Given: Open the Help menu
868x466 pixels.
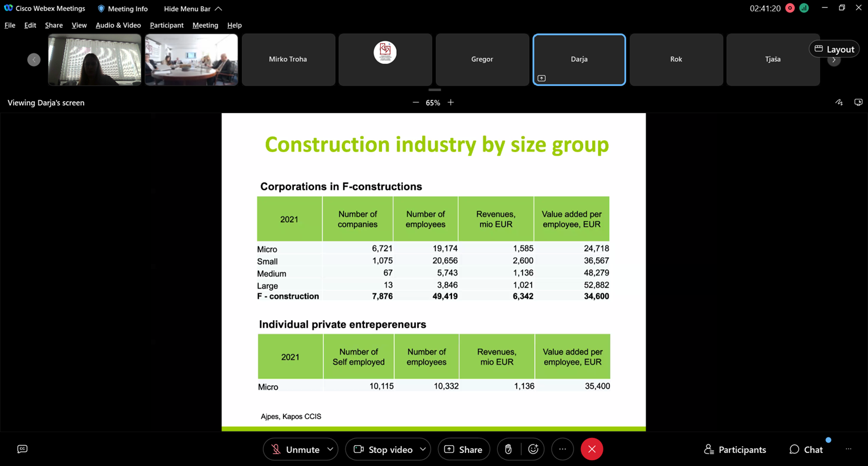Looking at the screenshot, I should [x=235, y=25].
